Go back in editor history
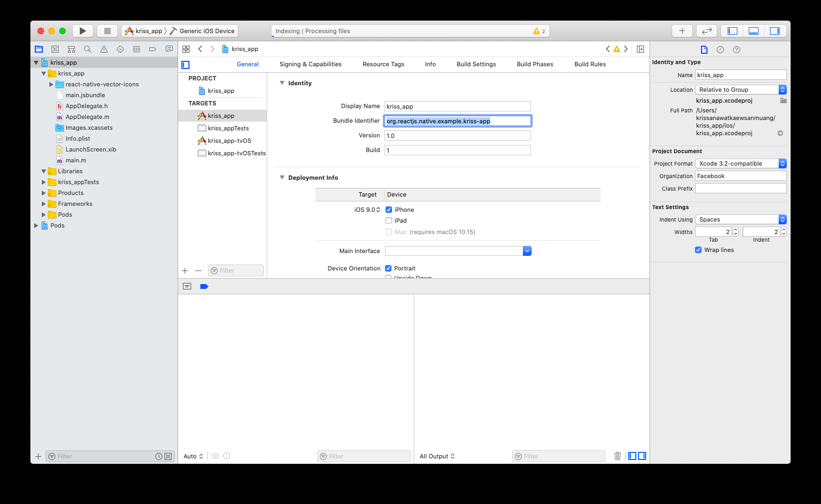821x504 pixels. (x=200, y=49)
